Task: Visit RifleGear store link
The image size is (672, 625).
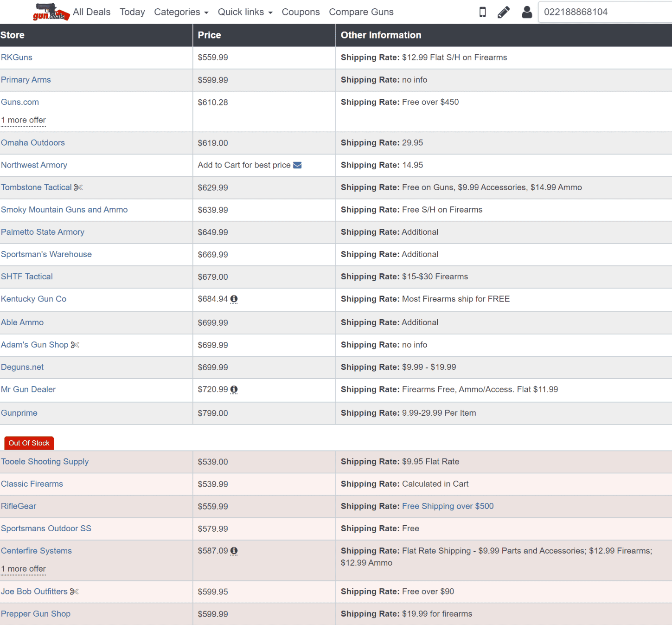Action: 19,506
